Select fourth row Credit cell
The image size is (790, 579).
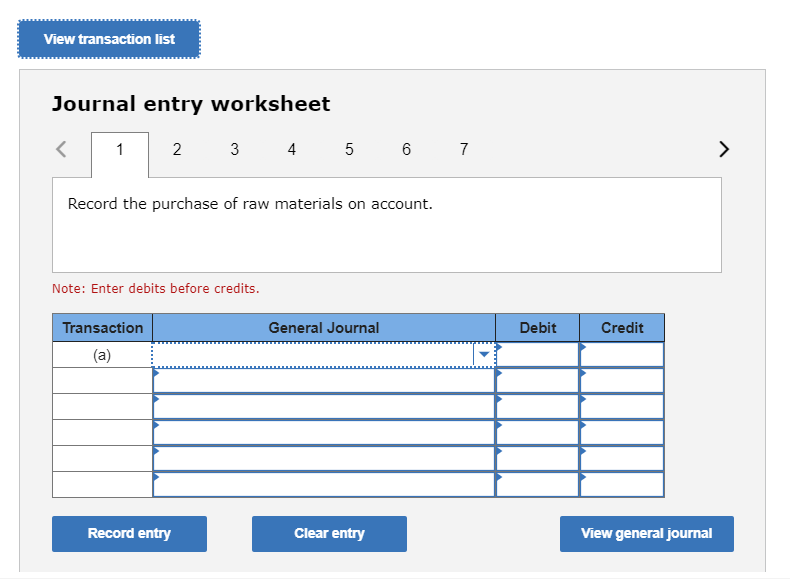pyautogui.click(x=622, y=433)
